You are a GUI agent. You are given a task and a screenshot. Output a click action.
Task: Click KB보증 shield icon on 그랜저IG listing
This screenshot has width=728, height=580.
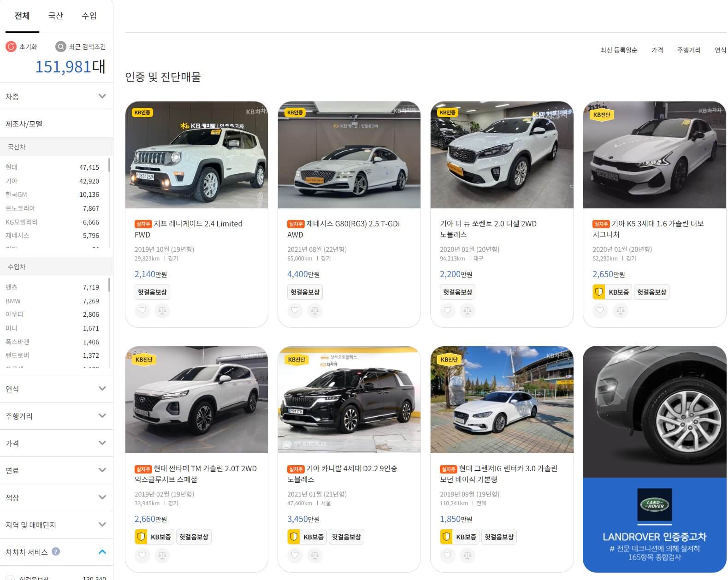pos(446,537)
